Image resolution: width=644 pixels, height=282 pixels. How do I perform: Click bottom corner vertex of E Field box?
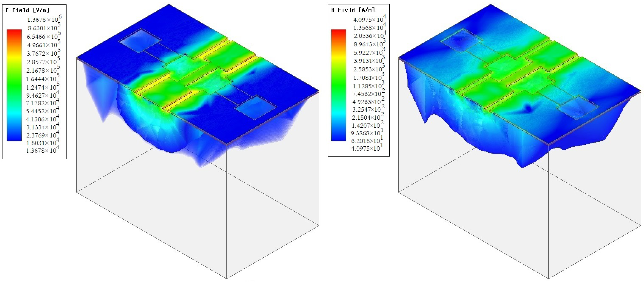point(227,278)
